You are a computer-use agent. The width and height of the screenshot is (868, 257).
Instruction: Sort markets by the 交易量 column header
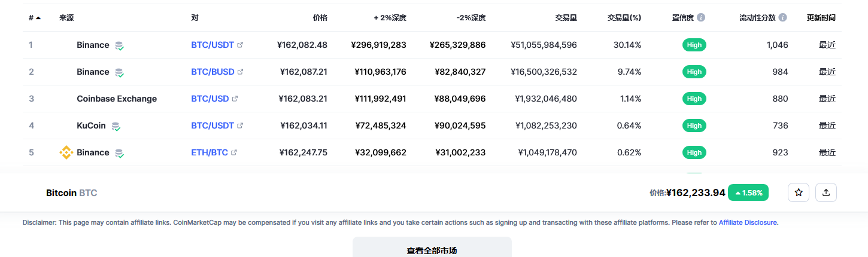(566, 18)
